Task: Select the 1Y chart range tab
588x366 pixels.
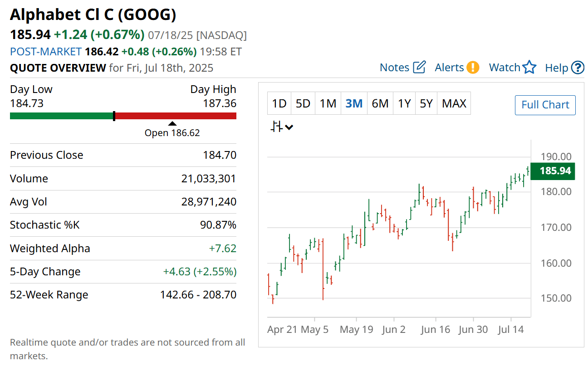Action: click(404, 103)
